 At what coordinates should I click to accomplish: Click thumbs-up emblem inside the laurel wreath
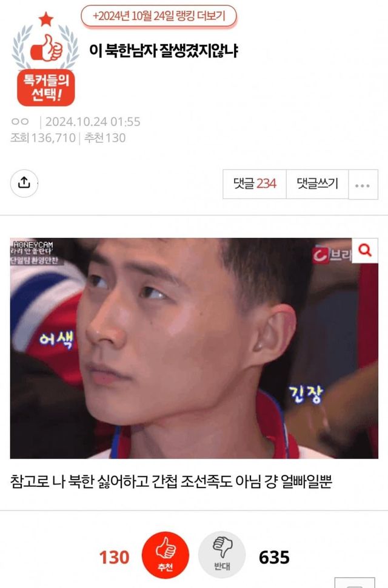coord(46,48)
